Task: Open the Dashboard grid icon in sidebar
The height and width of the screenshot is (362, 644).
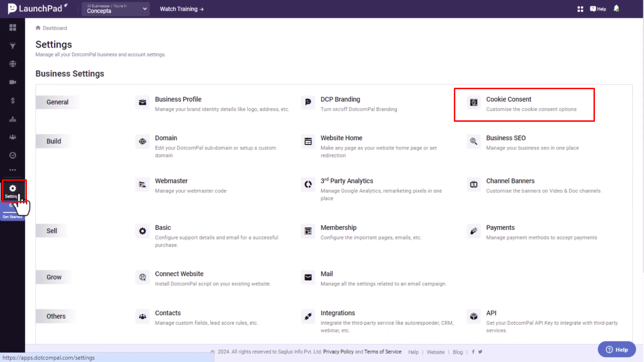Action: pos(13,28)
